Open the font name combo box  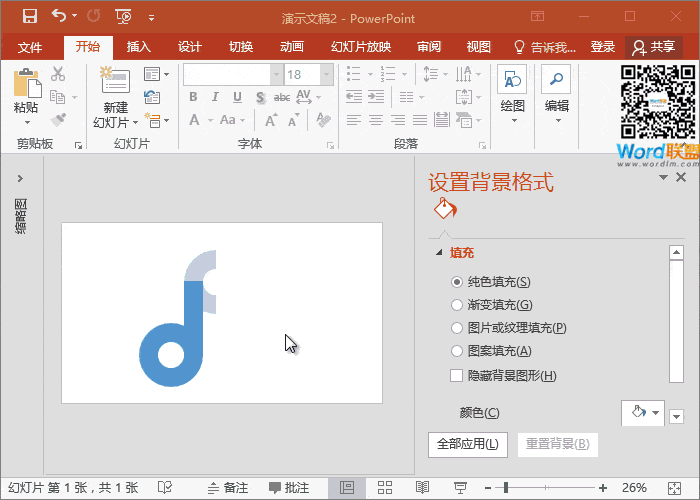click(233, 75)
